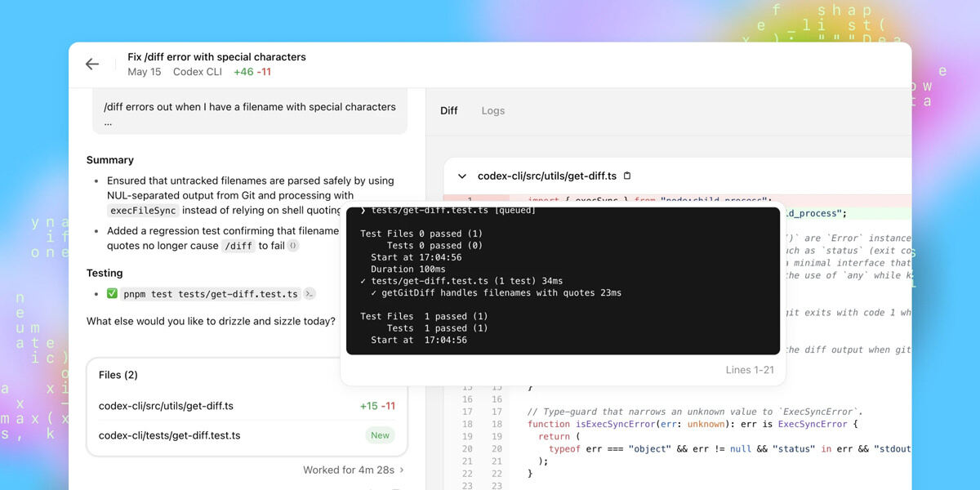Click the "+15 -11" count for get-diff.ts

click(x=377, y=406)
